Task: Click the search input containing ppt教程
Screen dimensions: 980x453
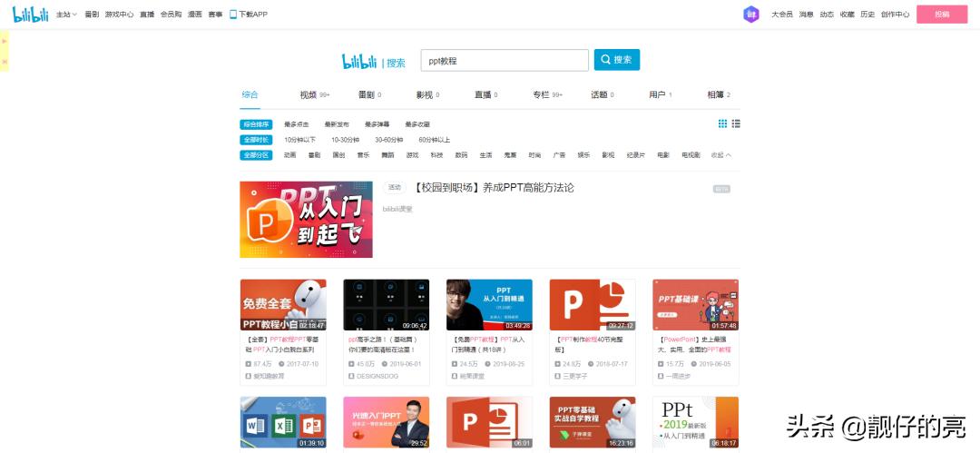Action: coord(505,60)
